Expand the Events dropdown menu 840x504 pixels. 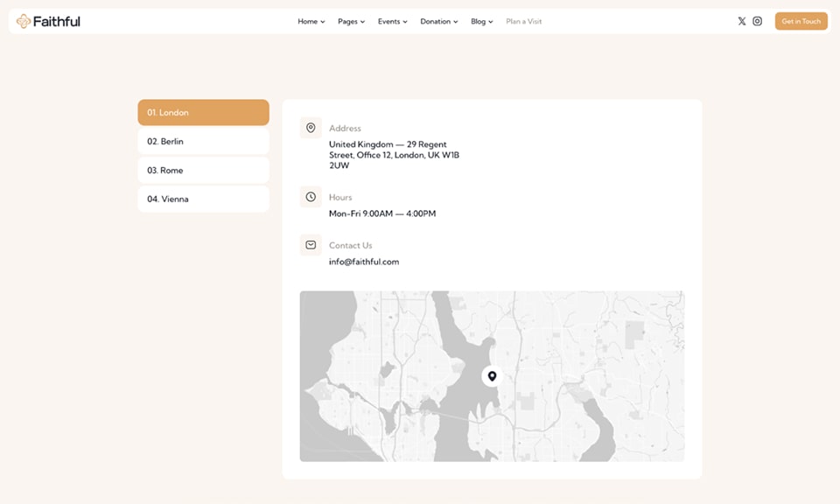pos(392,21)
